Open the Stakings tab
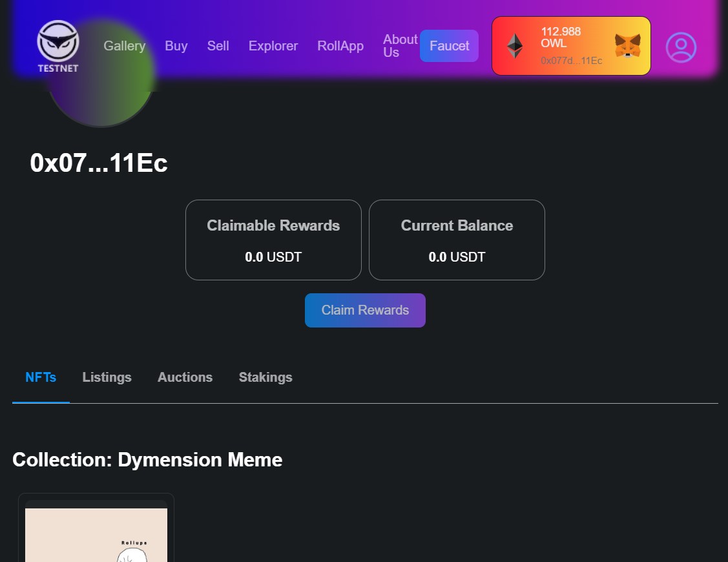The image size is (728, 562). [x=265, y=377]
